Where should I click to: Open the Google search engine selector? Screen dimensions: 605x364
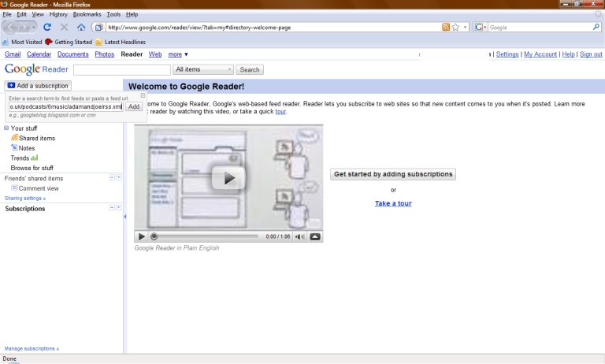click(481, 27)
